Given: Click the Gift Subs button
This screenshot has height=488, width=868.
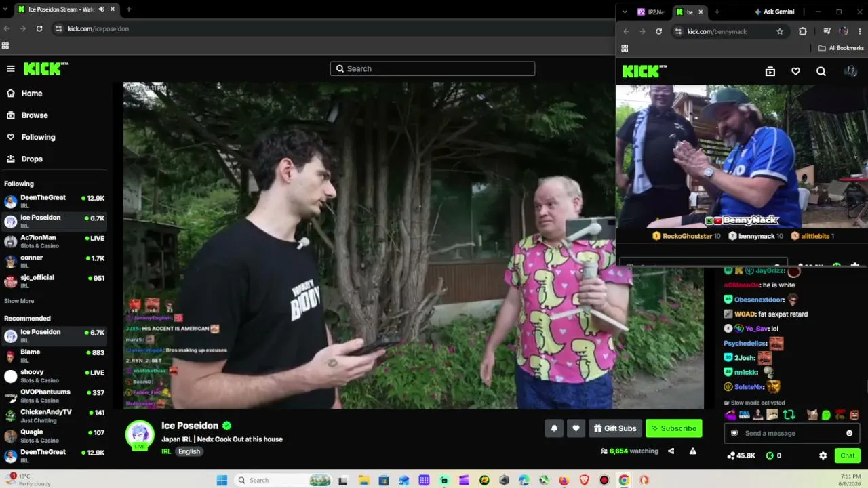Looking at the screenshot, I should point(615,428).
